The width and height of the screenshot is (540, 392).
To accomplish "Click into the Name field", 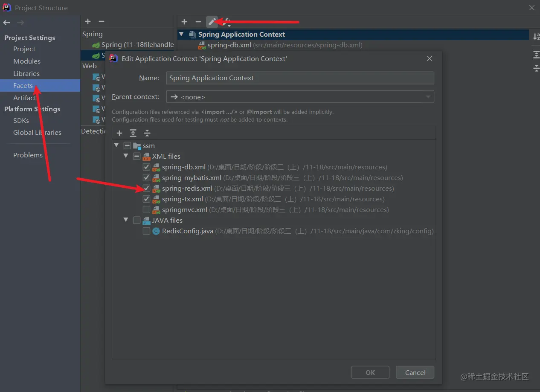I will [300, 78].
